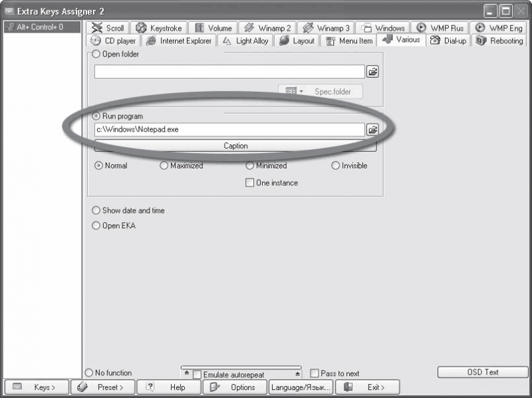Image resolution: width=532 pixels, height=398 pixels.
Task: Select the Alt+Control+0 hotkey entry
Action: click(x=42, y=27)
